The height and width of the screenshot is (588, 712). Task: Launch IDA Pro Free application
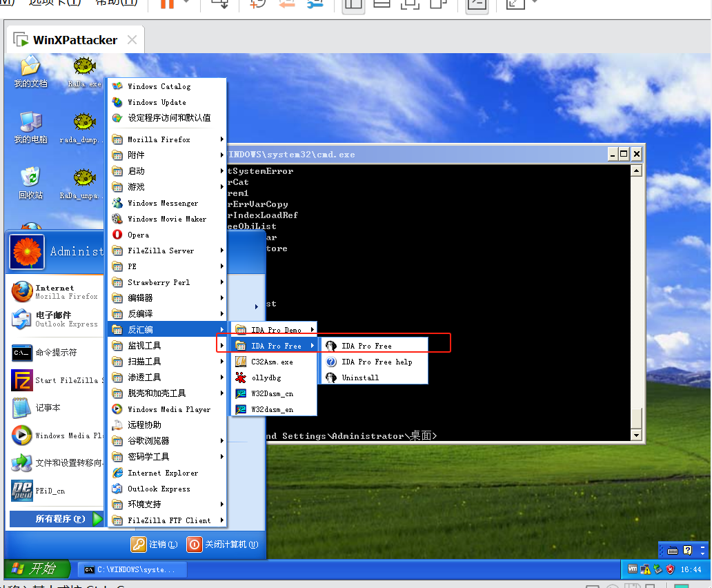pos(375,346)
